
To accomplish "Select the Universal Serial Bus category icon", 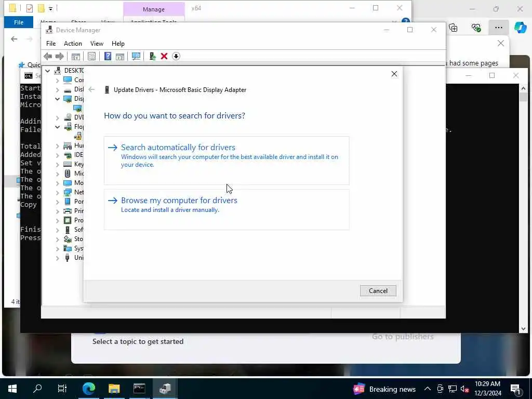I will 68,258.
